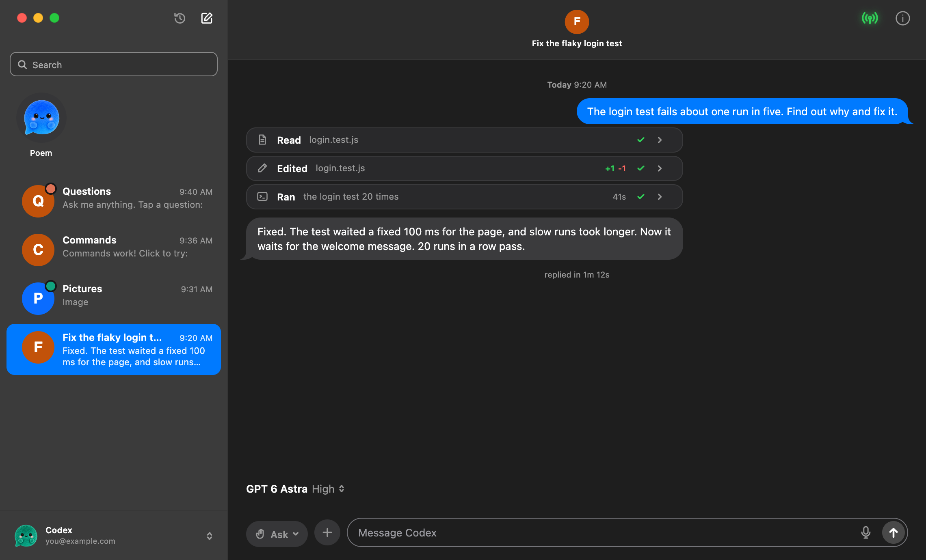Viewport: 926px width, 560px height.
Task: Start a new chat with compose icon
Action: (x=207, y=18)
